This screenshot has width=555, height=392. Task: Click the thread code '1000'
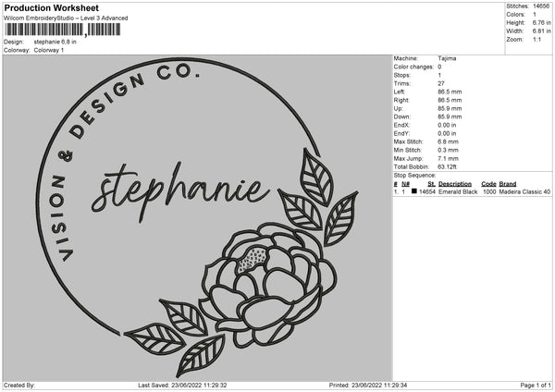(x=489, y=191)
